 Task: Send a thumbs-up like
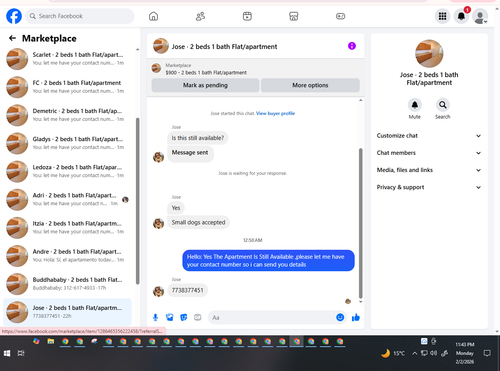tap(356, 317)
